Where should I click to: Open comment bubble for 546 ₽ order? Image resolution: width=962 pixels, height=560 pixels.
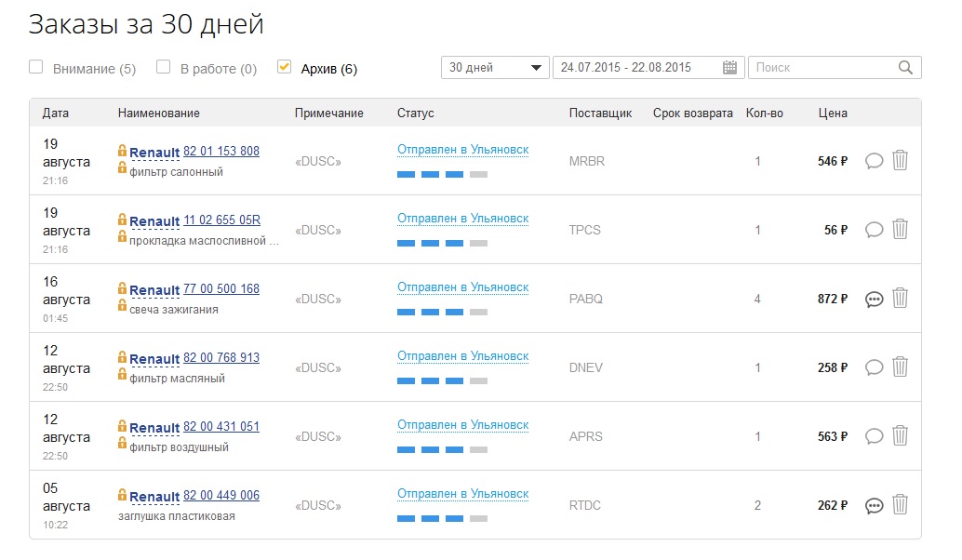tap(874, 161)
